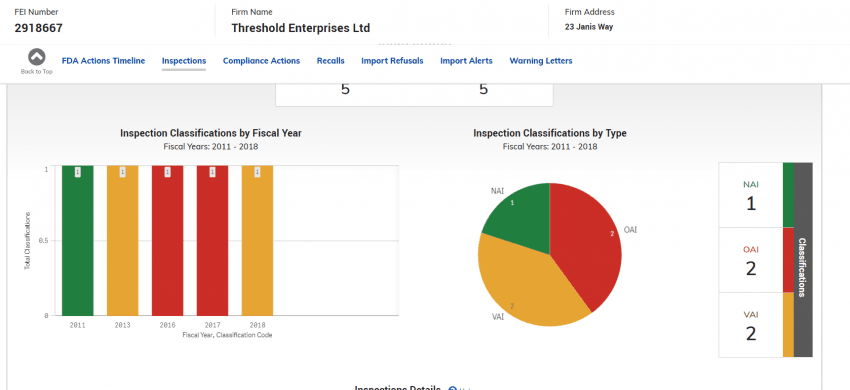
Task: Jump to the Import Alerts tab
Action: point(466,61)
